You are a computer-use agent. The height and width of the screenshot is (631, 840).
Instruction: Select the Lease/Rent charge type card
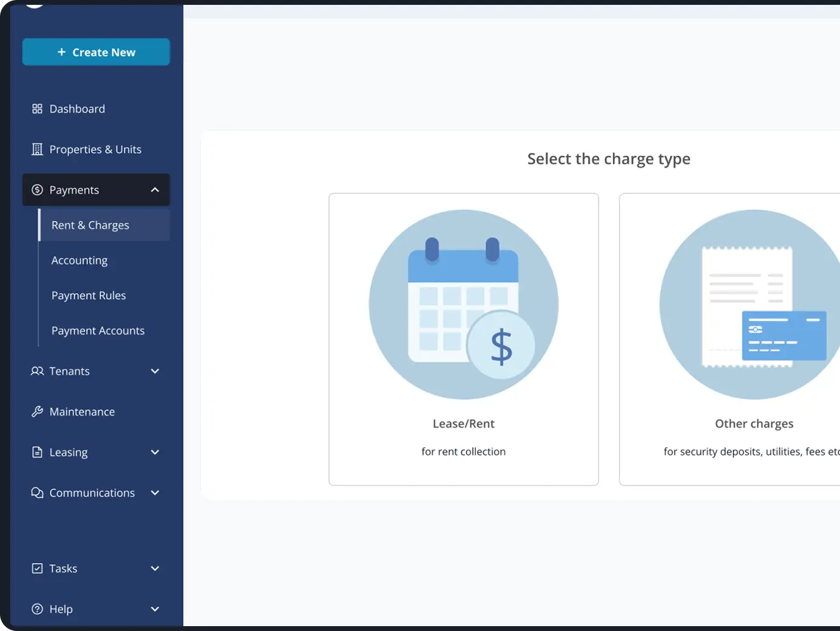(x=464, y=339)
